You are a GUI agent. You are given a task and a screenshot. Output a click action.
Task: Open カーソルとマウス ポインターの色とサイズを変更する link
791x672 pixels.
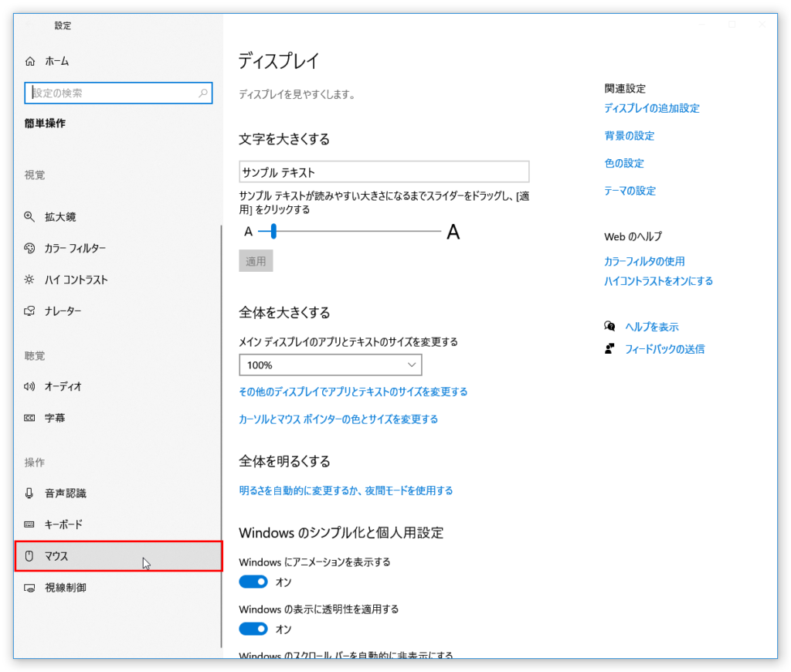tap(338, 419)
